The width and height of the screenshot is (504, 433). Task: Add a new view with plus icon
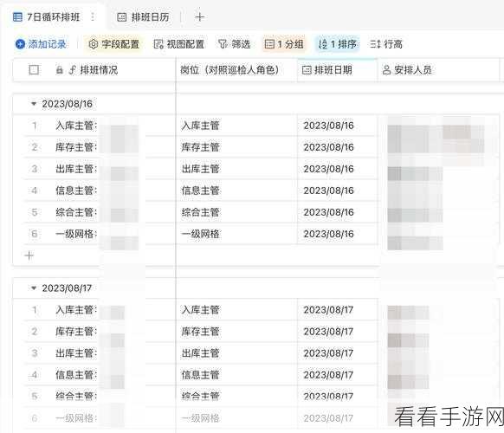coord(199,17)
